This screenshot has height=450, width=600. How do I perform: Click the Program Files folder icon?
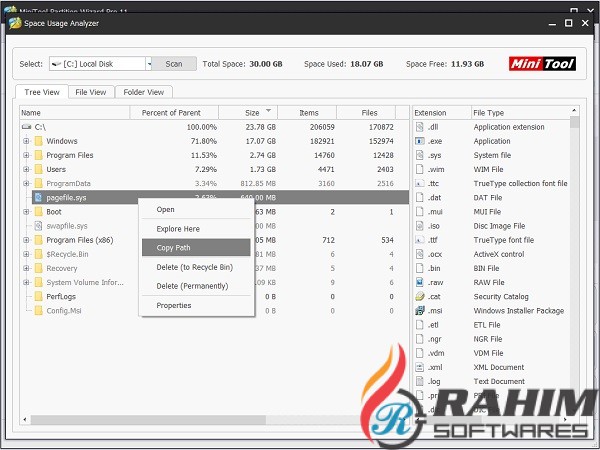point(38,155)
